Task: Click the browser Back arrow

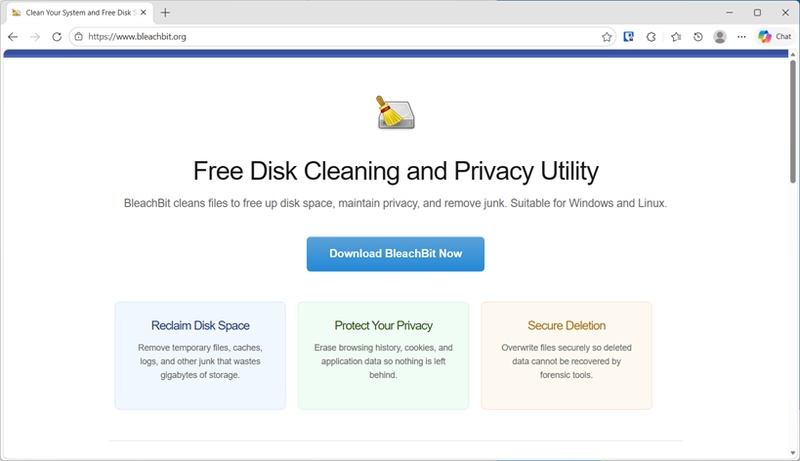Action: click(x=13, y=37)
